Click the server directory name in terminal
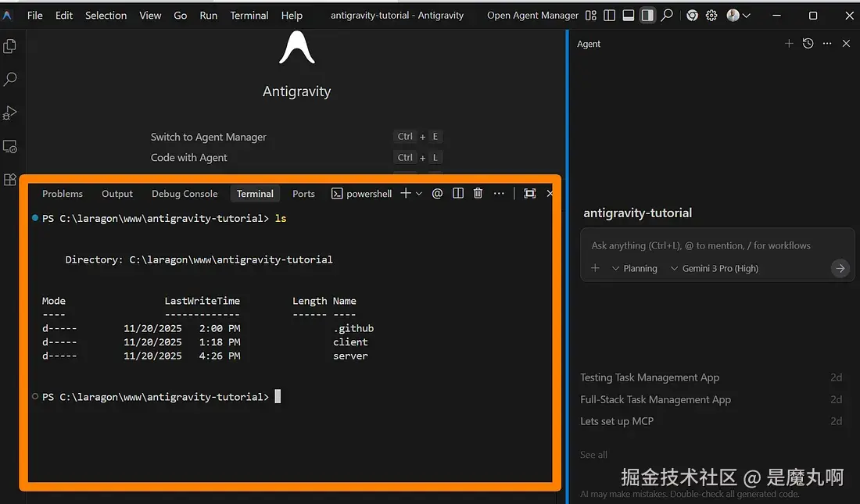Image resolution: width=860 pixels, height=504 pixels. tap(350, 356)
